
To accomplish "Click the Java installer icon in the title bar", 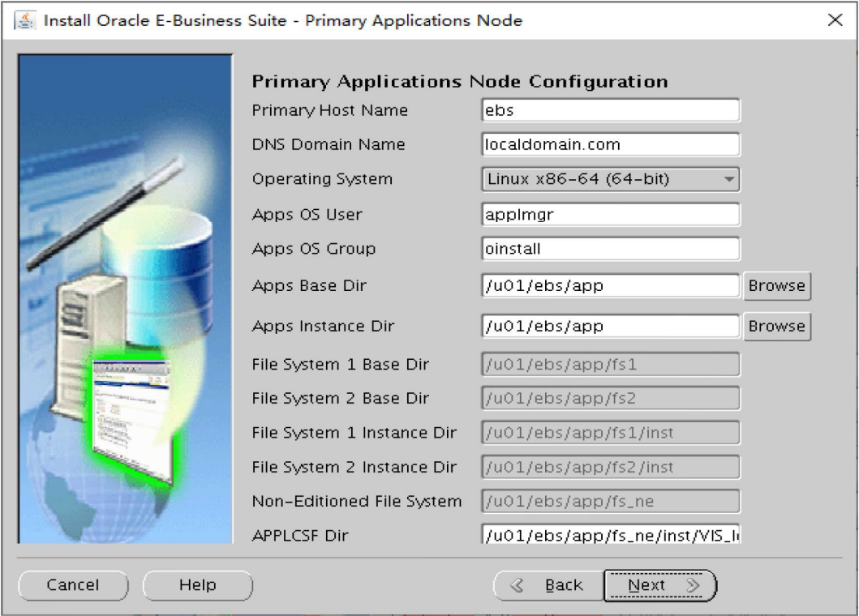I will [x=24, y=21].
